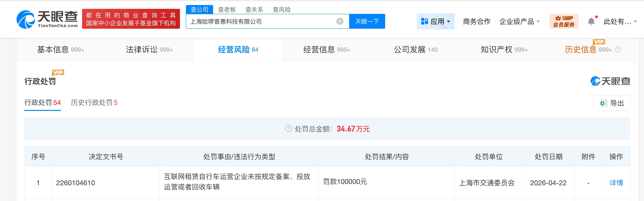Expand the 企业级产品 dropdown
Viewport: 644px width, 201px height.
(x=519, y=21)
